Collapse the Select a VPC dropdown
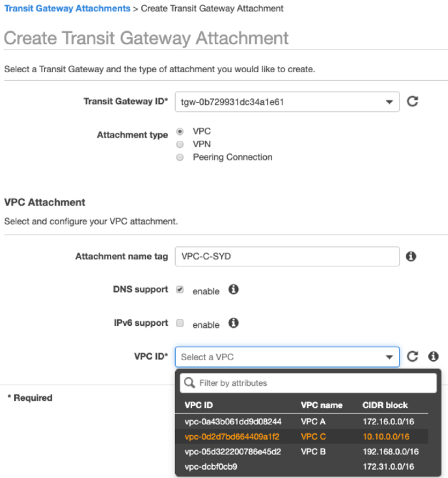448x478 pixels. tap(287, 357)
